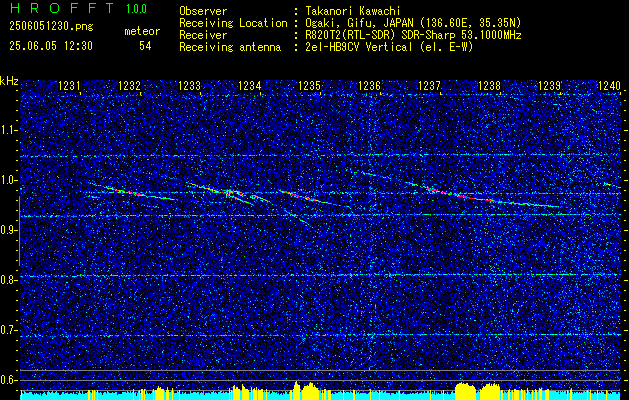Click the 1.0.0 version number
Screen dimensions: 629x400
(136, 9)
